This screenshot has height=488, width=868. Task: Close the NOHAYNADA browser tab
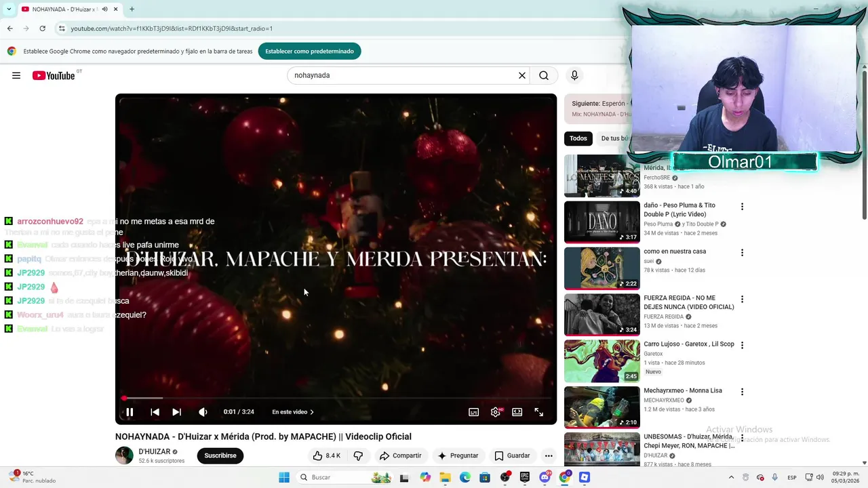click(115, 9)
